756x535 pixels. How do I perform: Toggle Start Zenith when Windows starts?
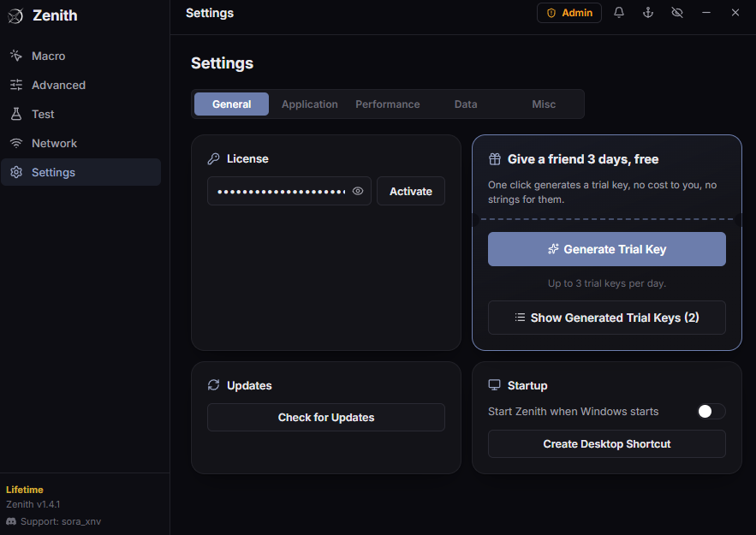coord(711,411)
